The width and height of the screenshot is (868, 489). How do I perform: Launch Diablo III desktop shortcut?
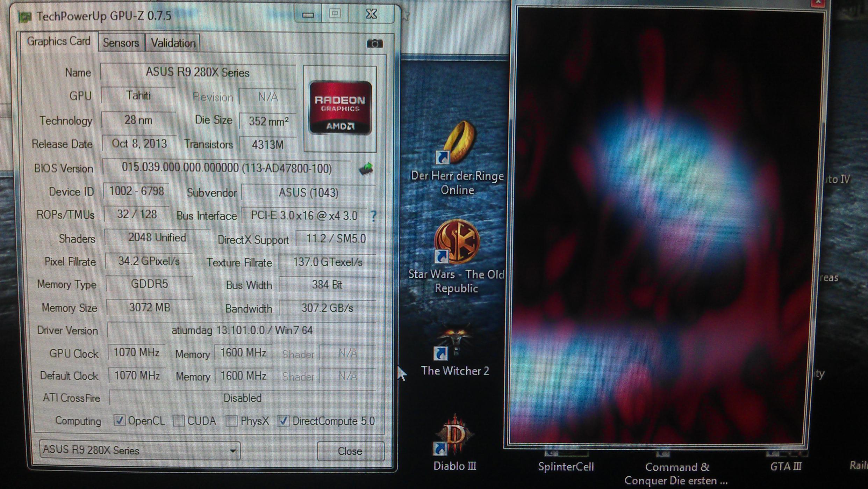tap(454, 436)
